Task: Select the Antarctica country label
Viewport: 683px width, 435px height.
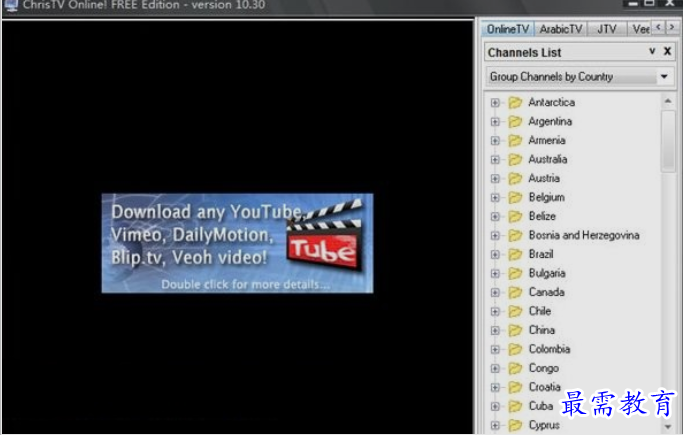Action: [551, 102]
